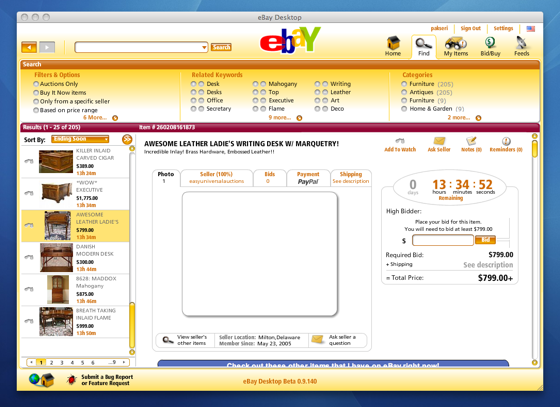Toggle first radio for Desk keyword
This screenshot has height=407, width=560.
click(x=193, y=84)
